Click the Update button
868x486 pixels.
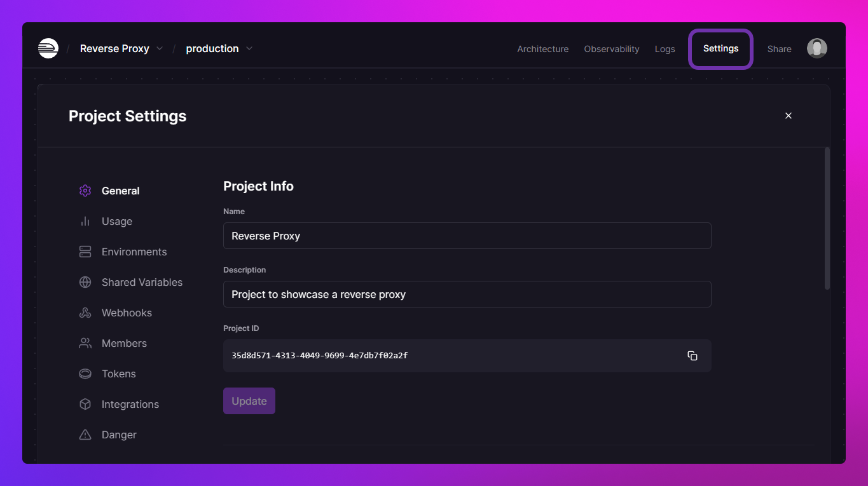point(249,401)
